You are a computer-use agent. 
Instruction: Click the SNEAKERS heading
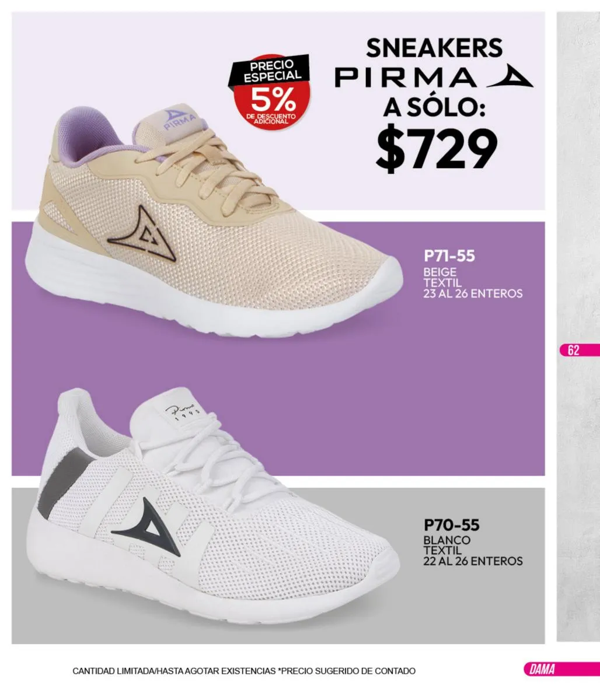(434, 48)
